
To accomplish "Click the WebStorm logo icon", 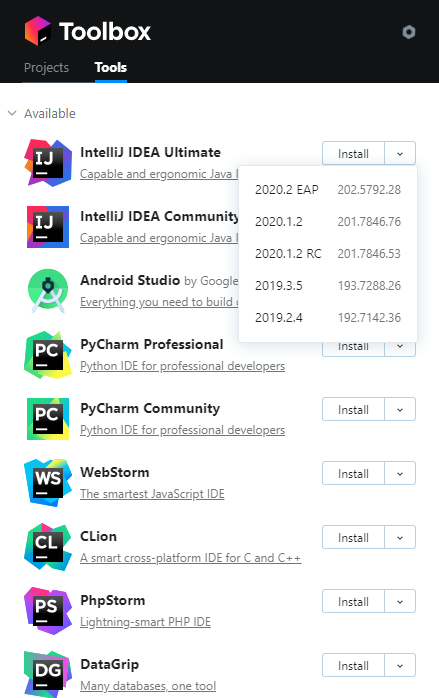I will (48, 483).
